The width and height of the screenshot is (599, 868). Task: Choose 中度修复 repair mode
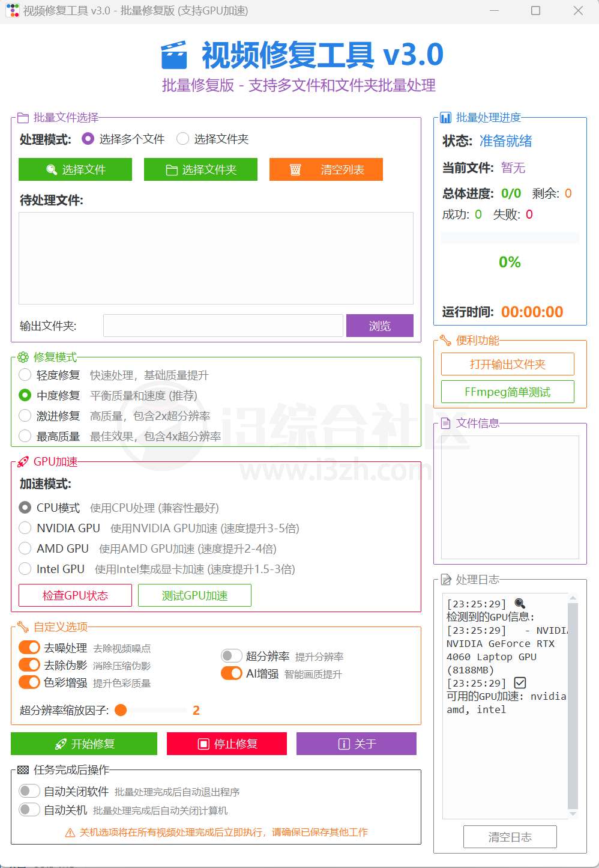25,395
